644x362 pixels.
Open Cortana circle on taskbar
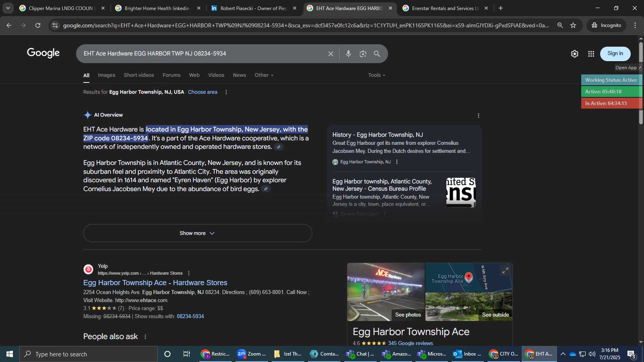[167, 354]
